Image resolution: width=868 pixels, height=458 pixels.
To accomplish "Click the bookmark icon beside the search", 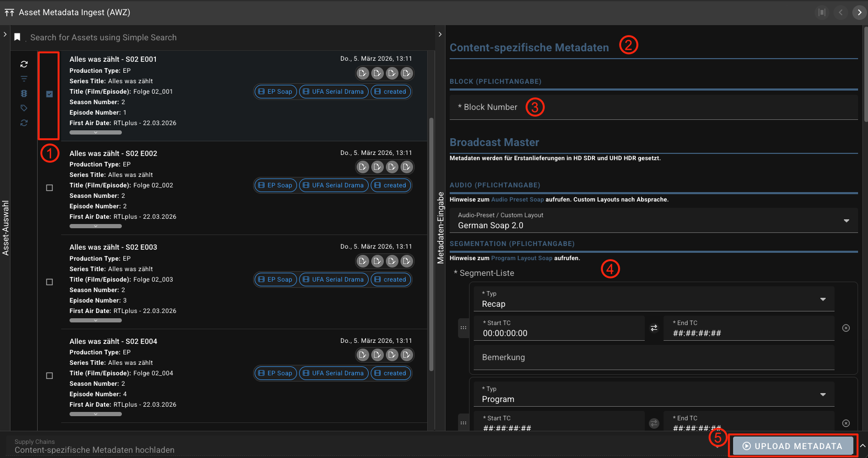I will click(17, 37).
